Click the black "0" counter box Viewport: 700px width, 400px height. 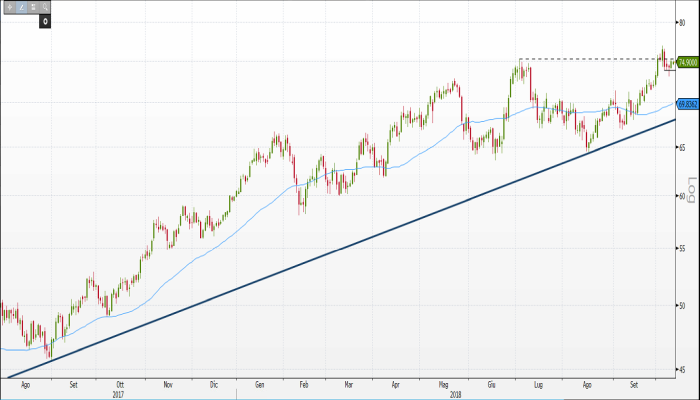tap(45, 21)
